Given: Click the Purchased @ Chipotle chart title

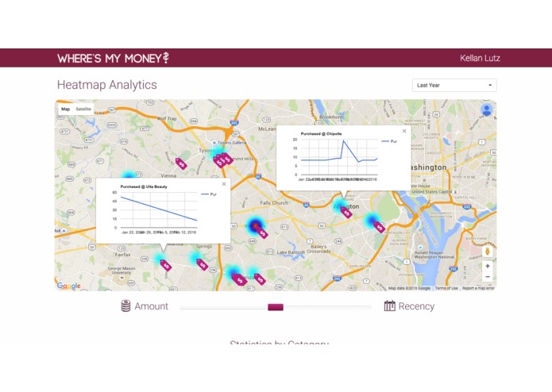Looking at the screenshot, I should [x=321, y=133].
